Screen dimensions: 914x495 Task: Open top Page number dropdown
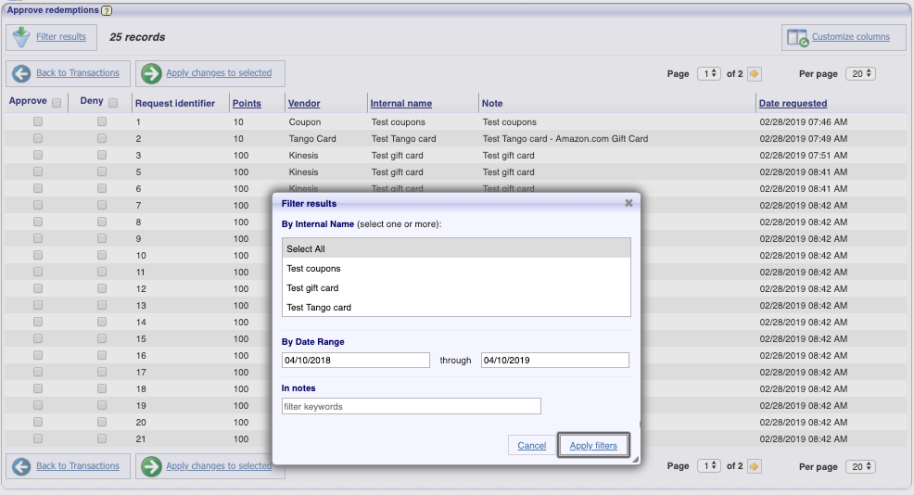point(709,74)
